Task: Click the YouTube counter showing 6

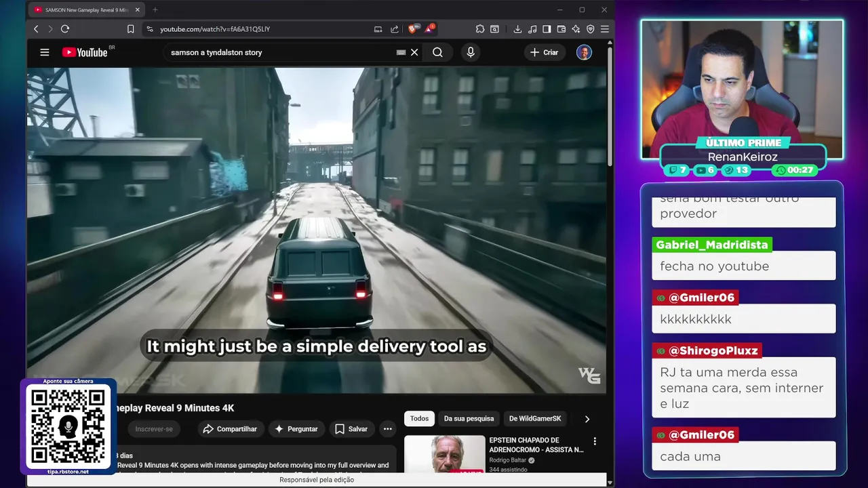Action: (x=706, y=170)
